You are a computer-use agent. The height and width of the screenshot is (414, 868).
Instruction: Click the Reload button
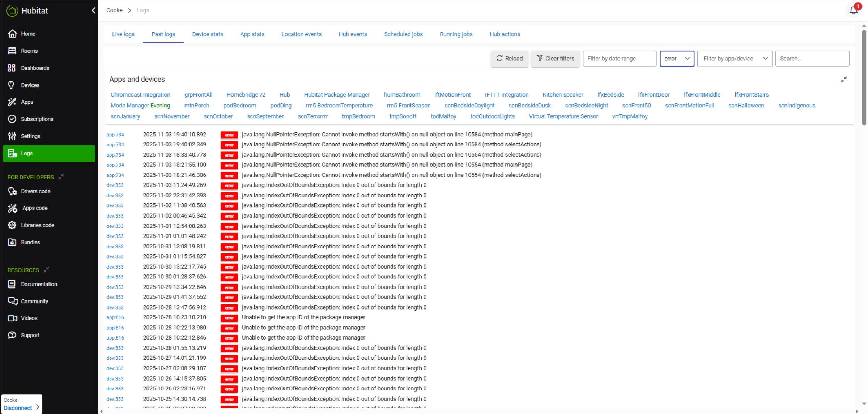pos(509,59)
